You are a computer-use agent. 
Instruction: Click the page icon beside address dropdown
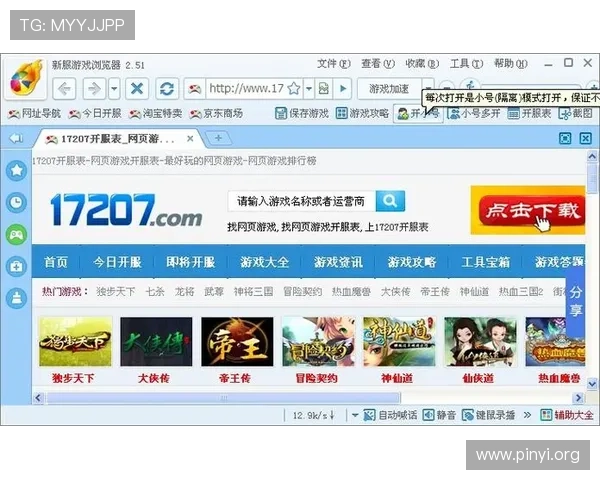tap(323, 89)
